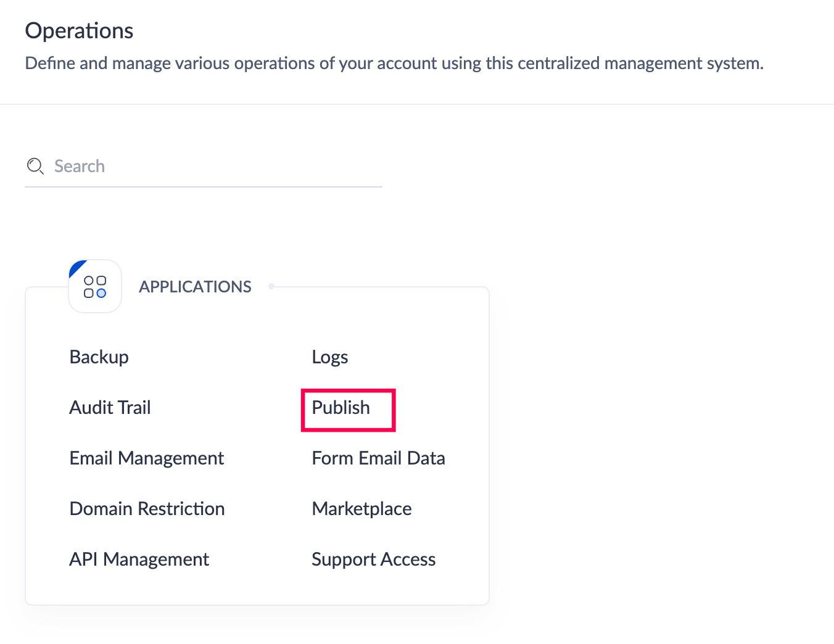Click the underline below the Search field
Image resolution: width=834 pixels, height=644 pixels.
coord(204,186)
